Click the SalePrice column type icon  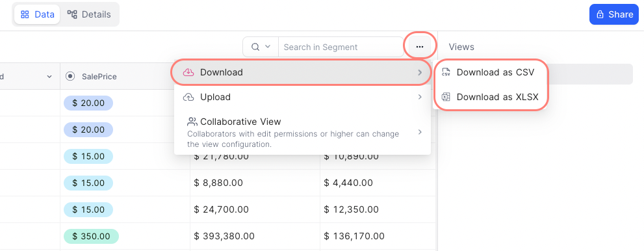(70, 77)
